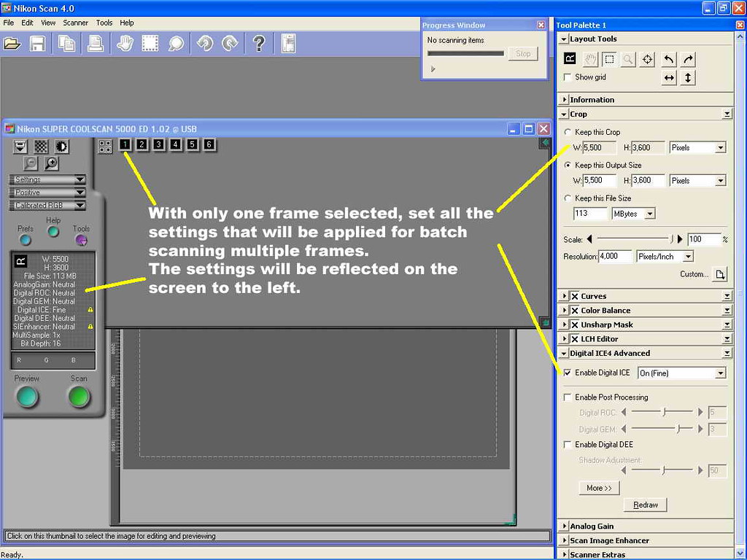This screenshot has height=560, width=747.
Task: Click the eject film icon in scan window
Action: pyautogui.click(x=20, y=146)
